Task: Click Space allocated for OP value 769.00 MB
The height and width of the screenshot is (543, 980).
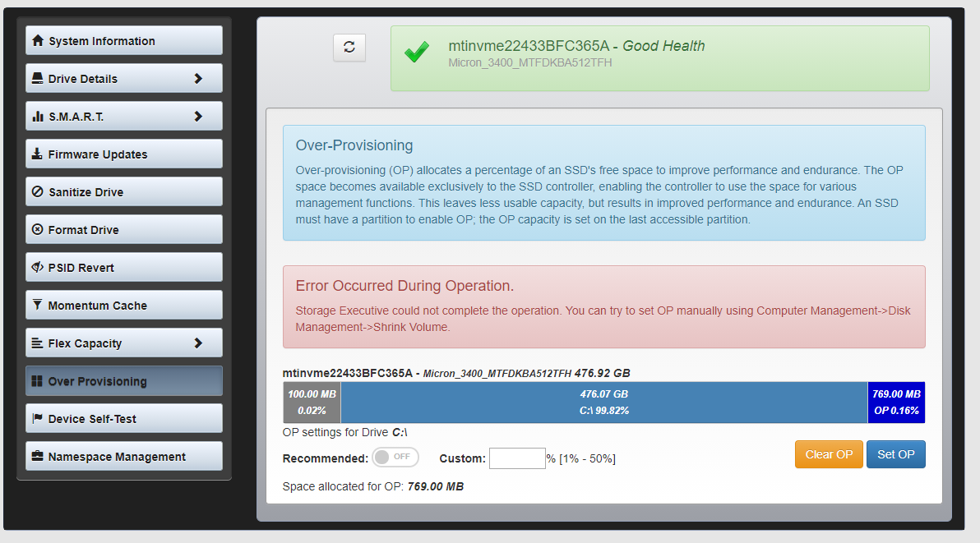Action: tap(436, 486)
